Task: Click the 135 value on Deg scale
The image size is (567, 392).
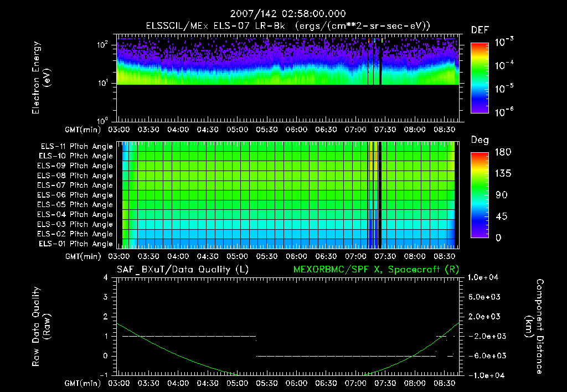Action: (503, 174)
